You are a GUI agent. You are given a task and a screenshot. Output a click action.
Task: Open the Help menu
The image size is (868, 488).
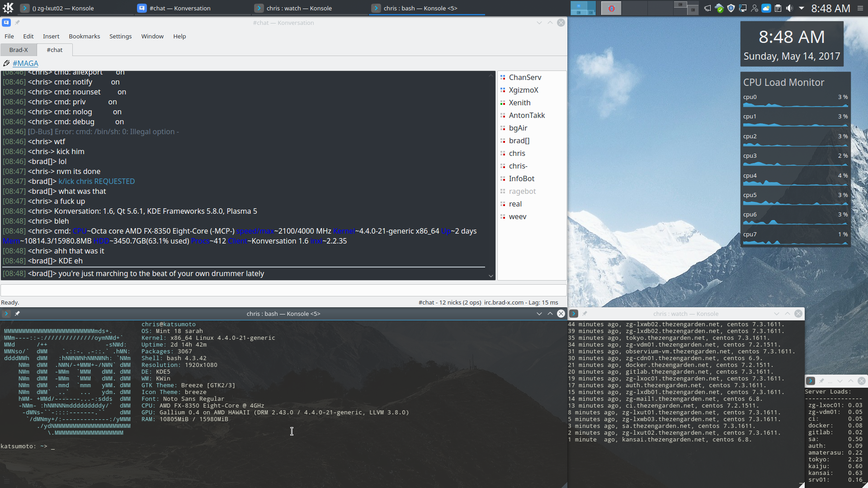point(179,36)
